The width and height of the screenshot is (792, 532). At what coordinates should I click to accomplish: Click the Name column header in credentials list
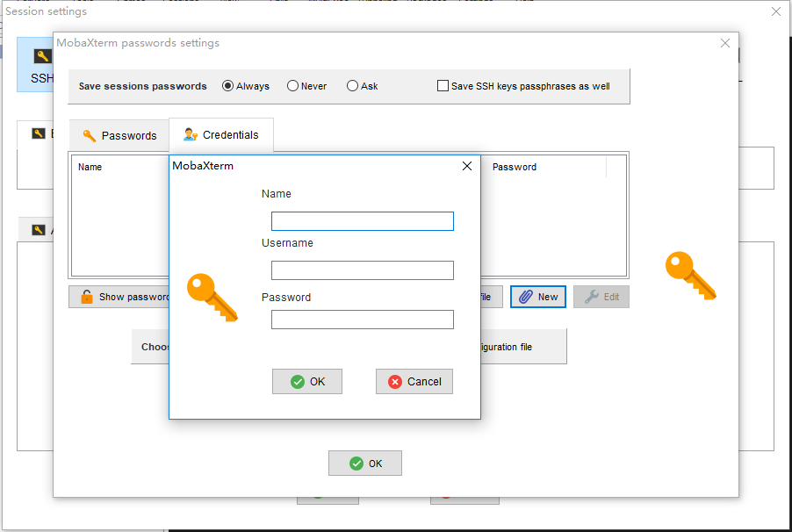tap(90, 167)
